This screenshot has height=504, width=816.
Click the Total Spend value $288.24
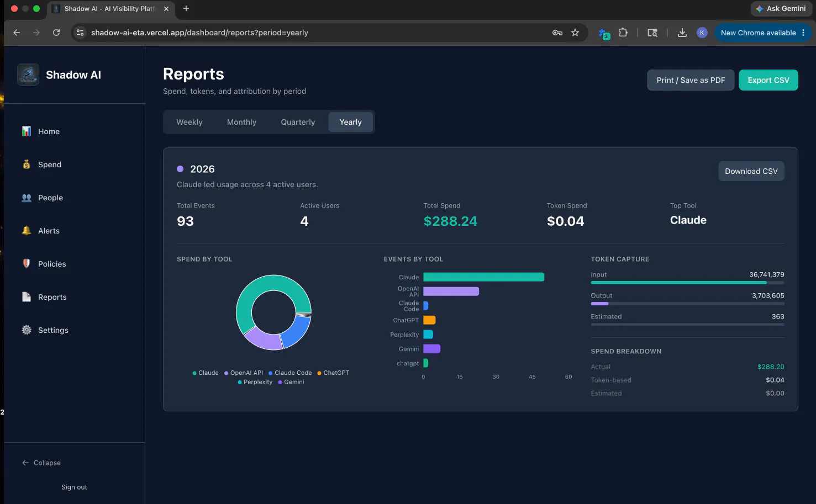(450, 221)
